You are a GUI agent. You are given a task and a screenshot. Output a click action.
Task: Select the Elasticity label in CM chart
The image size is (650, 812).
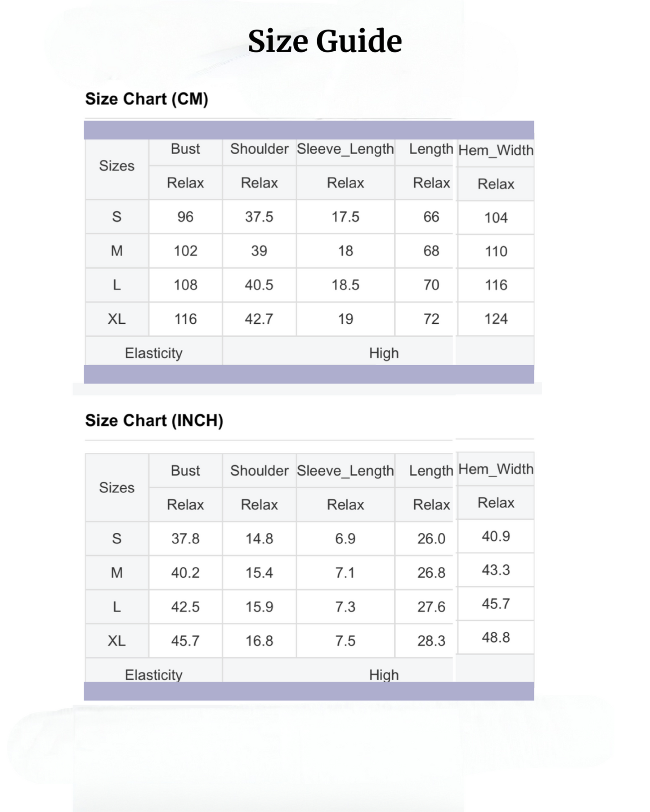click(153, 353)
